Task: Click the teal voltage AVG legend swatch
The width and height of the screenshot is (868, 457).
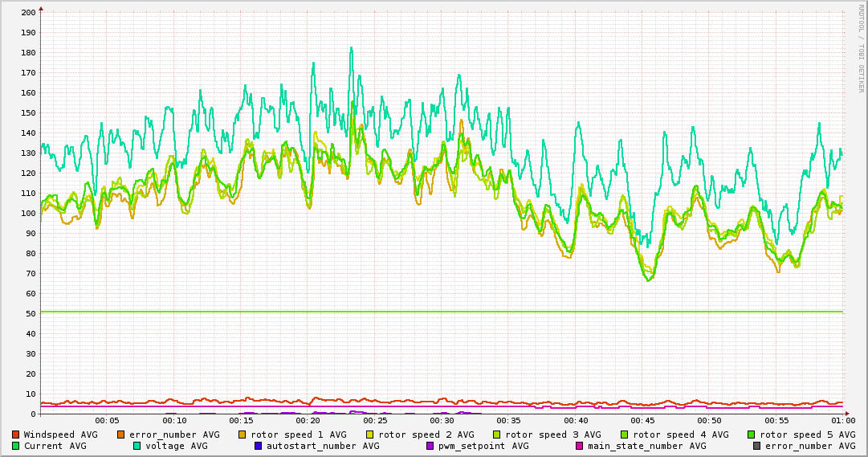Action: (137, 446)
